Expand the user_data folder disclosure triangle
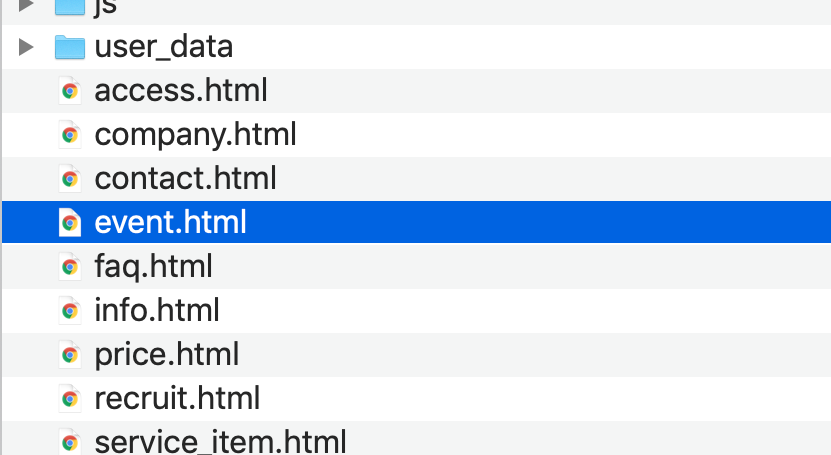Screen dimensions: 831x455 (x=26, y=47)
